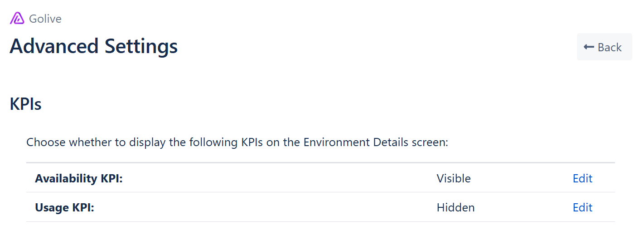Screen dimensions: 644x245
Task: Go back using the Back button label
Action: [x=610, y=47]
